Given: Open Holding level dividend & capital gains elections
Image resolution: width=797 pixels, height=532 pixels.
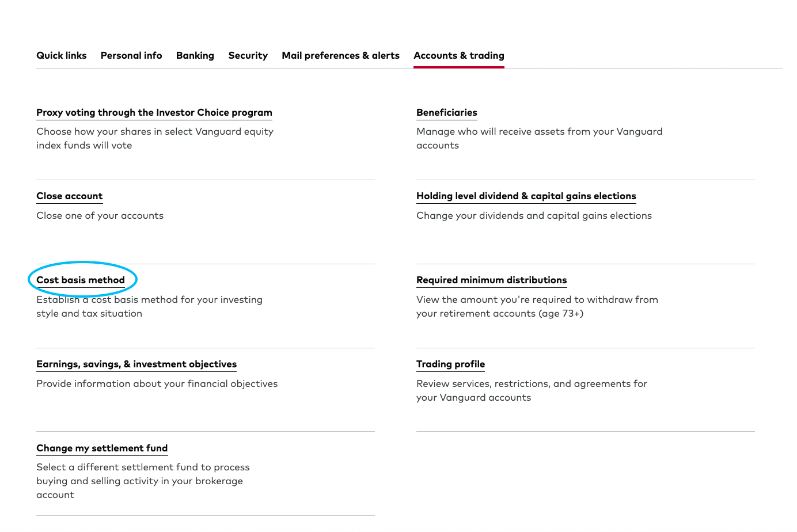Looking at the screenshot, I should coord(526,196).
